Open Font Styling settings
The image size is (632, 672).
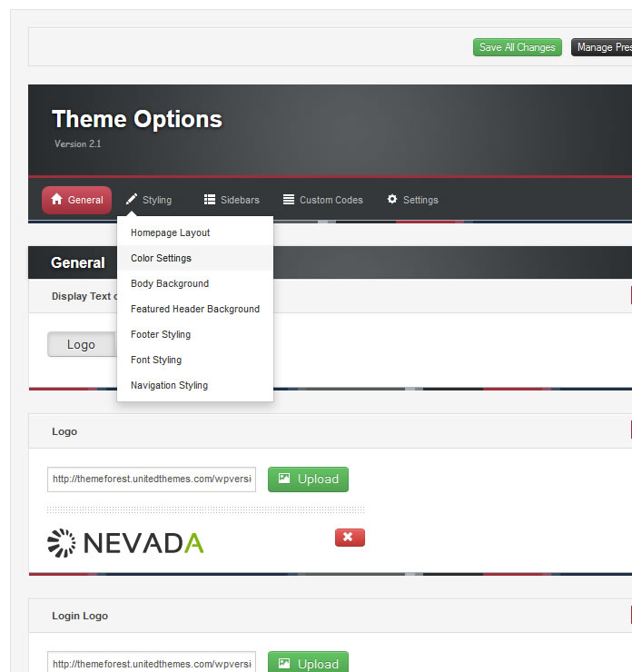pos(156,360)
